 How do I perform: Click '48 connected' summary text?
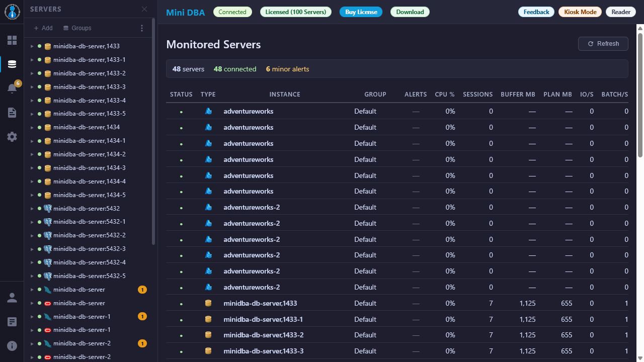(x=235, y=69)
